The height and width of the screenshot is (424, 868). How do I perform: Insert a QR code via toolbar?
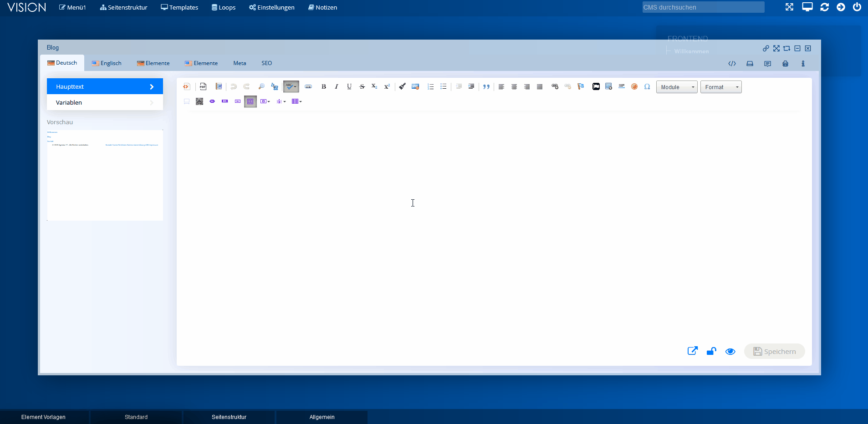click(x=199, y=101)
